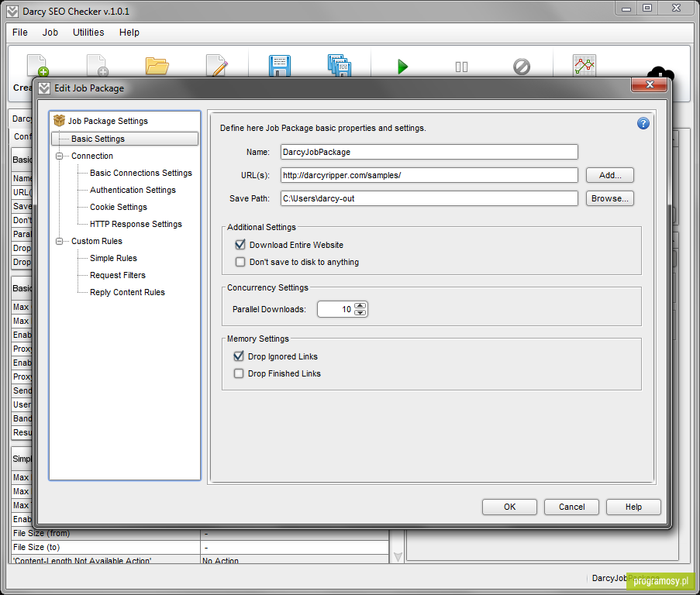The image size is (700, 595).
Task: Select Authentication Settings tree item
Action: coord(133,190)
